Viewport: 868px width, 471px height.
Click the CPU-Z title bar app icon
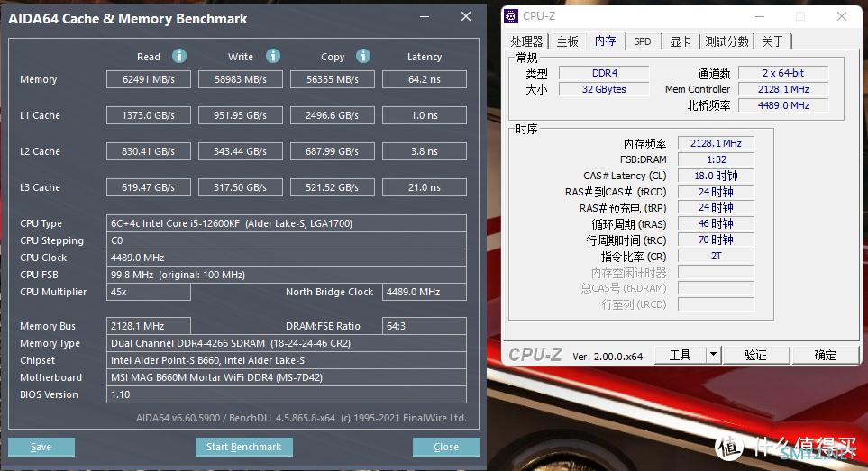[511, 16]
